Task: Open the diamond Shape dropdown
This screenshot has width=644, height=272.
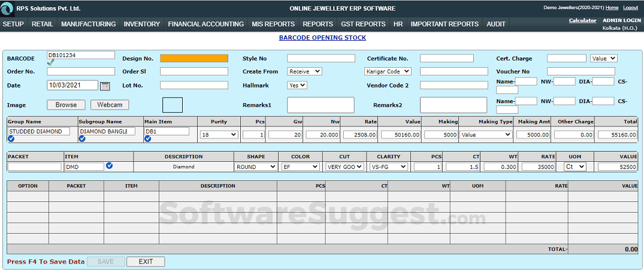Action: coord(254,167)
